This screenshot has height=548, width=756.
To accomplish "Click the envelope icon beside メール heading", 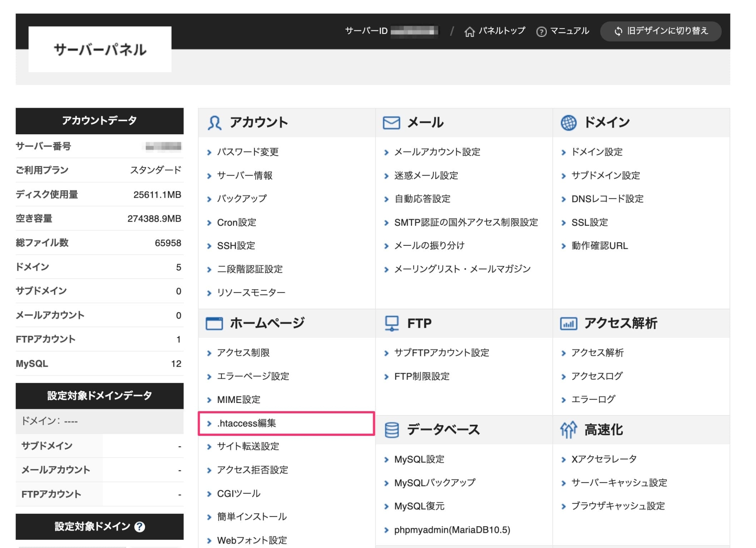I will pyautogui.click(x=391, y=122).
